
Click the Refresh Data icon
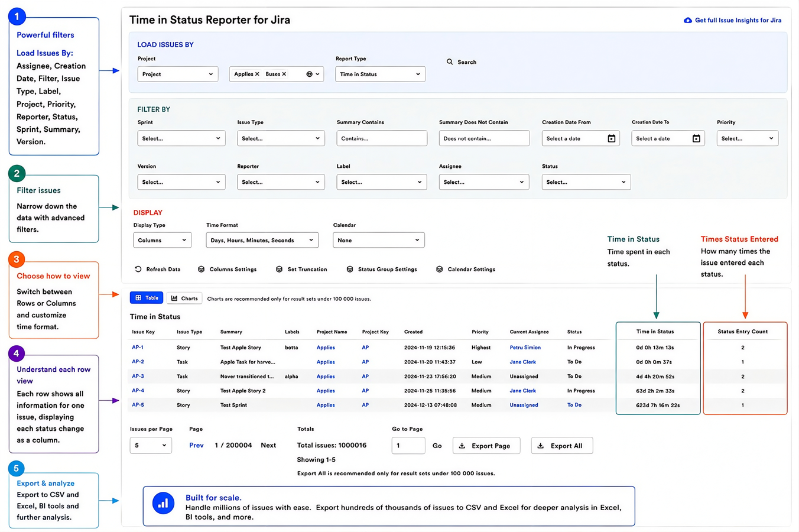click(138, 269)
